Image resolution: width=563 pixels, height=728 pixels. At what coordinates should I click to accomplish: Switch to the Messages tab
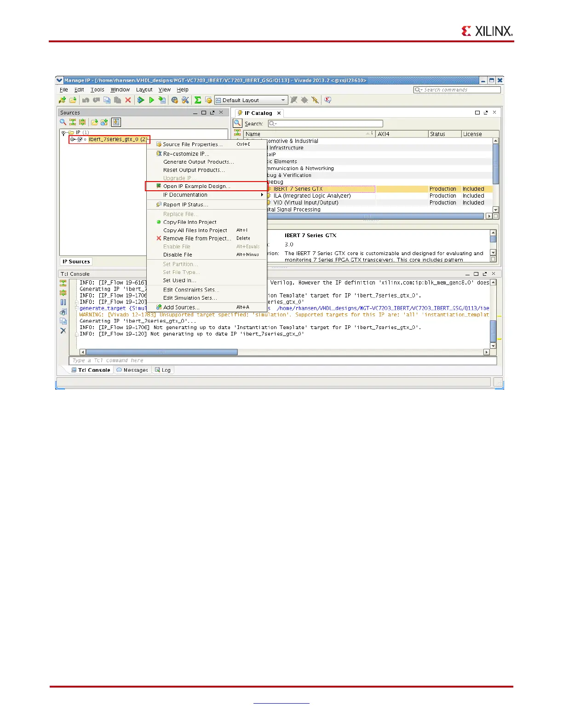[x=132, y=370]
